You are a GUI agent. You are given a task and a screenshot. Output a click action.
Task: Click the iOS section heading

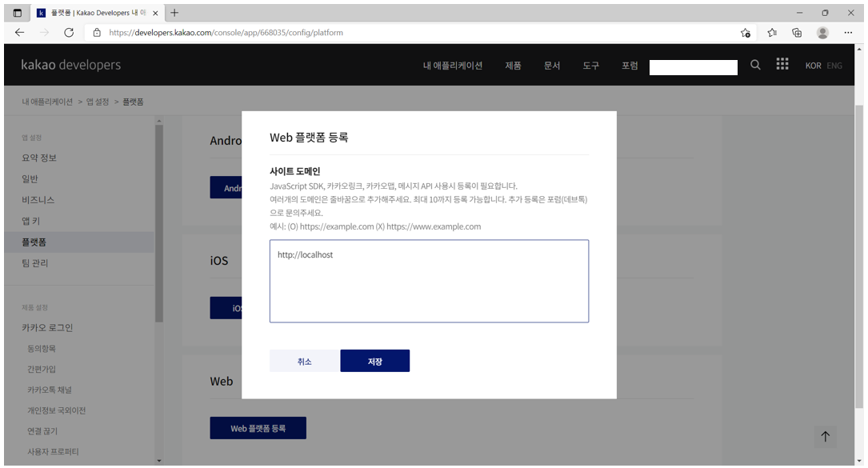[219, 260]
